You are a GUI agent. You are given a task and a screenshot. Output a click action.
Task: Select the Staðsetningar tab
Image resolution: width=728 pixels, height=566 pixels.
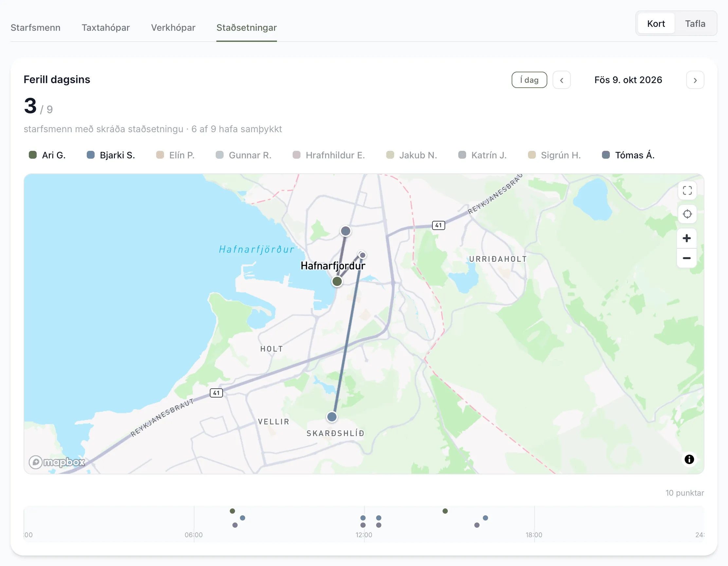247,28
